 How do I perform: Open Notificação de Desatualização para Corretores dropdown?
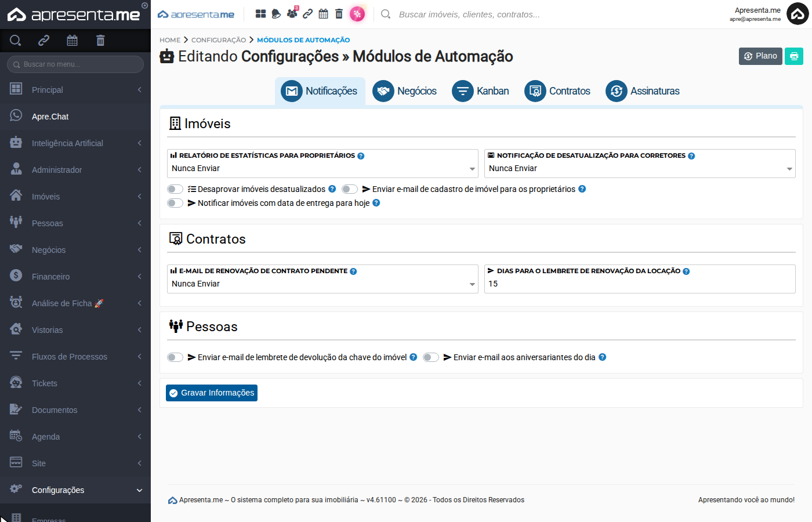pyautogui.click(x=640, y=168)
